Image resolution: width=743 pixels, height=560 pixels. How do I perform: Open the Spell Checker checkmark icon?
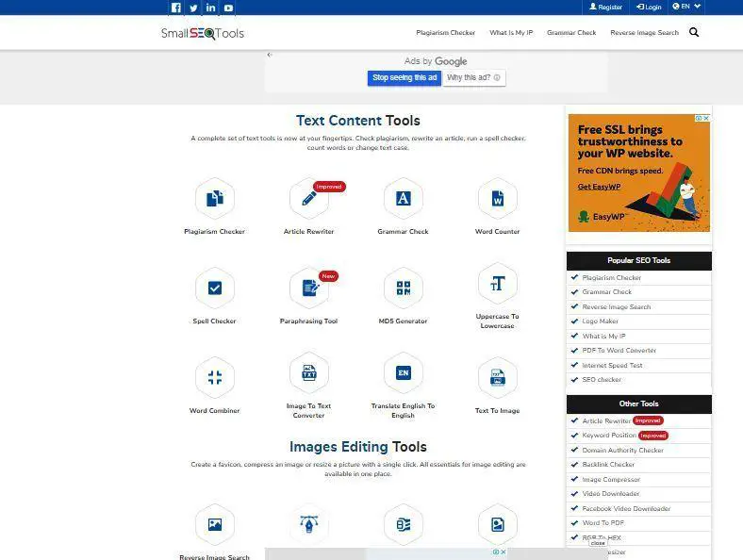click(215, 288)
